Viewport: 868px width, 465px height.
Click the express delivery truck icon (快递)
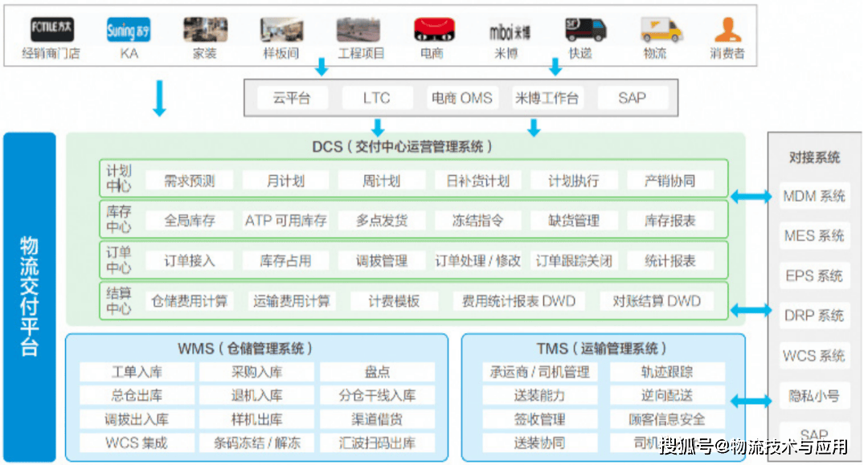tap(584, 31)
